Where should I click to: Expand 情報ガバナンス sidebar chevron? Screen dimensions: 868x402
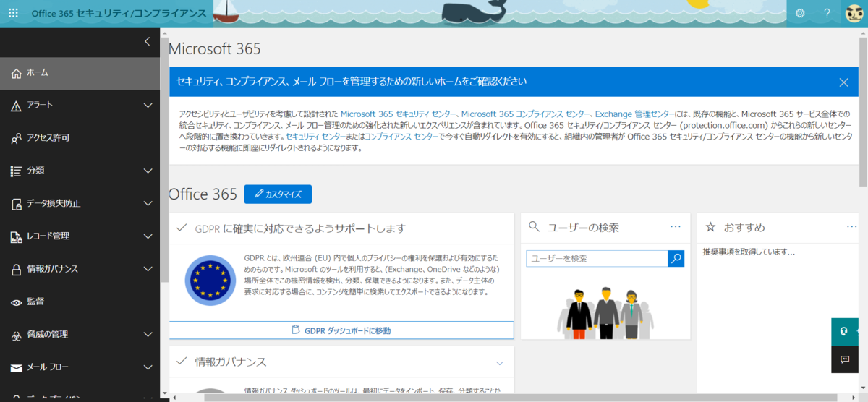pyautogui.click(x=148, y=269)
